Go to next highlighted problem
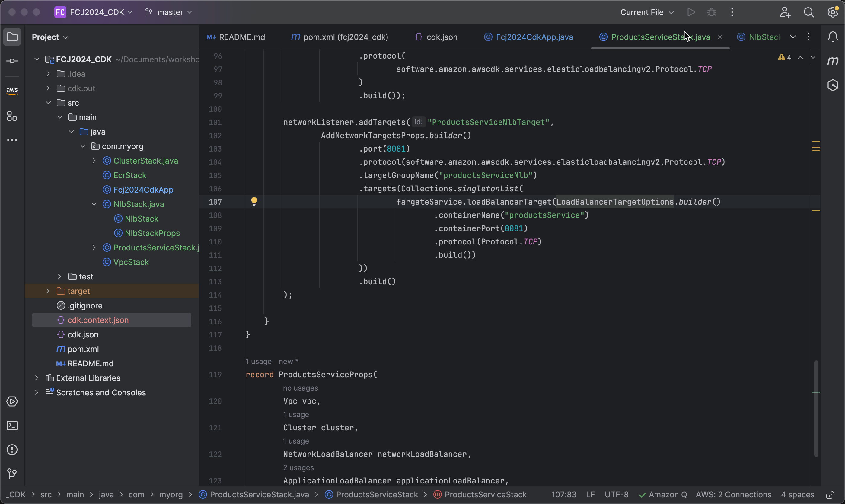Viewport: 845px width, 504px height. (x=813, y=57)
